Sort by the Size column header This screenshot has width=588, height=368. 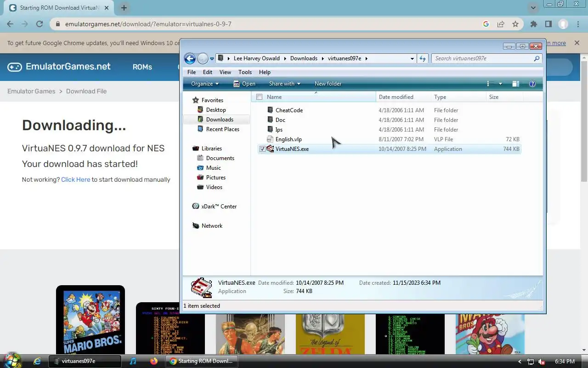504,97
